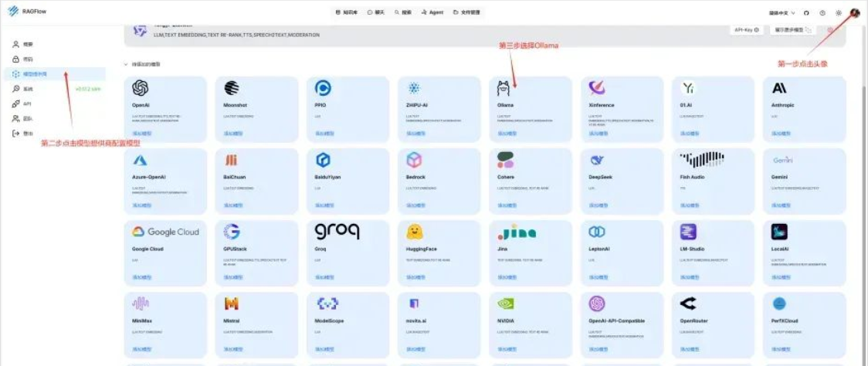
Task: Click the Anthropic logo icon
Action: click(x=779, y=88)
